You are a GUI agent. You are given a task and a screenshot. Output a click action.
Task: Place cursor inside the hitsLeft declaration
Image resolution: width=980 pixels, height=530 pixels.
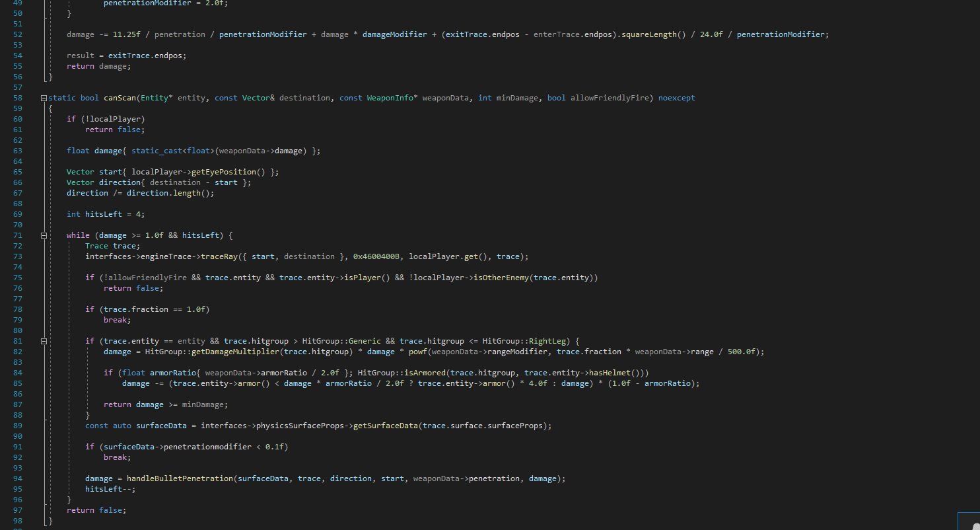pyautogui.click(x=102, y=213)
